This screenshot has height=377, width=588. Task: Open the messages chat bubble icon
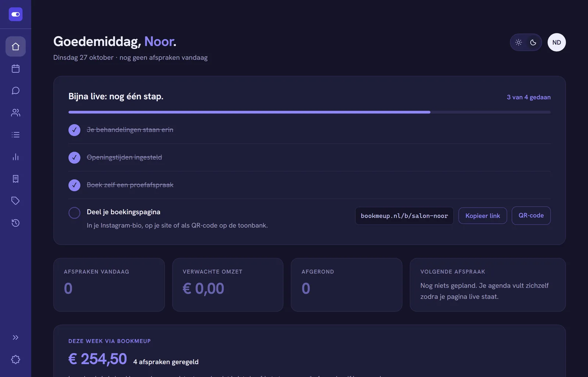point(15,90)
